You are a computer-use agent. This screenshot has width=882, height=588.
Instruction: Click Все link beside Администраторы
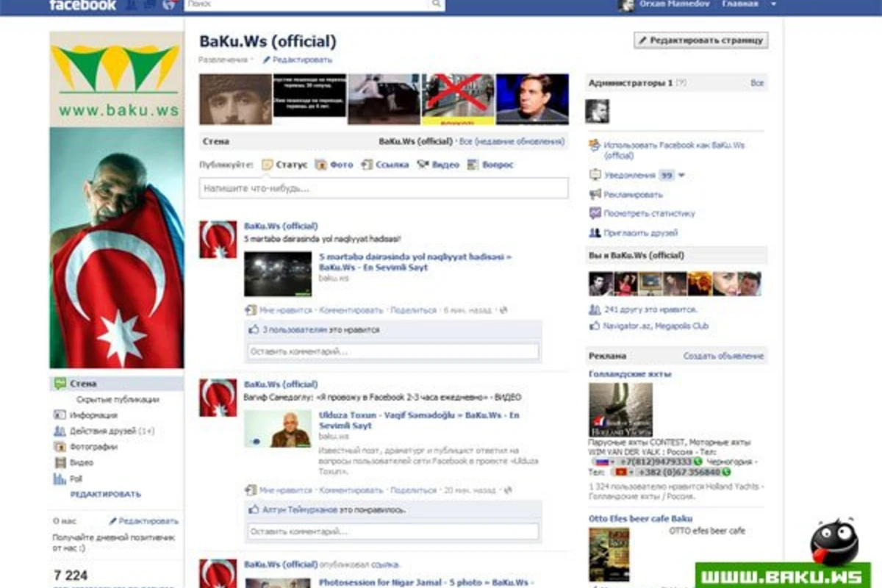coord(757,84)
